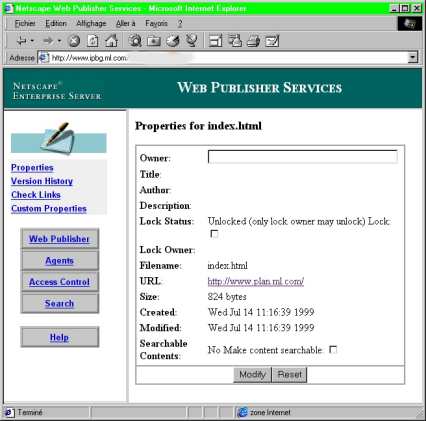Open the Check Links link
426x421 pixels.
[x=36, y=195]
